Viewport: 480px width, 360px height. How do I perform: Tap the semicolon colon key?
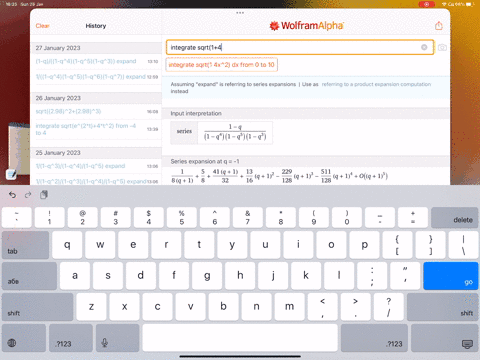point(372,276)
